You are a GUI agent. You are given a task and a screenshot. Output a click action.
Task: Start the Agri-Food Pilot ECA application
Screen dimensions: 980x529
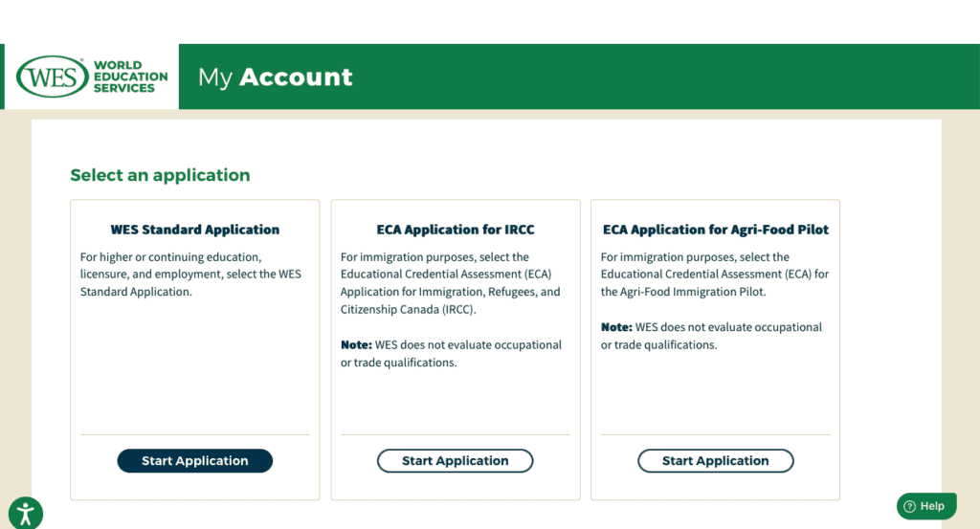[x=716, y=461]
